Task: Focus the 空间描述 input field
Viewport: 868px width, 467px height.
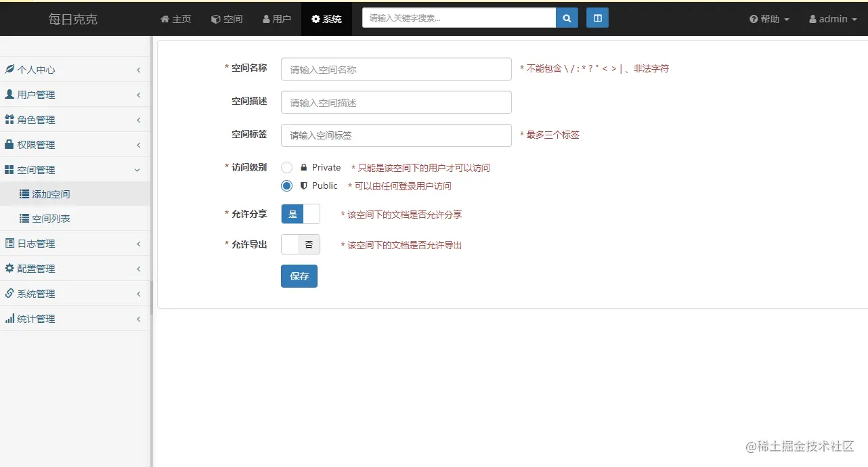Action: point(396,102)
